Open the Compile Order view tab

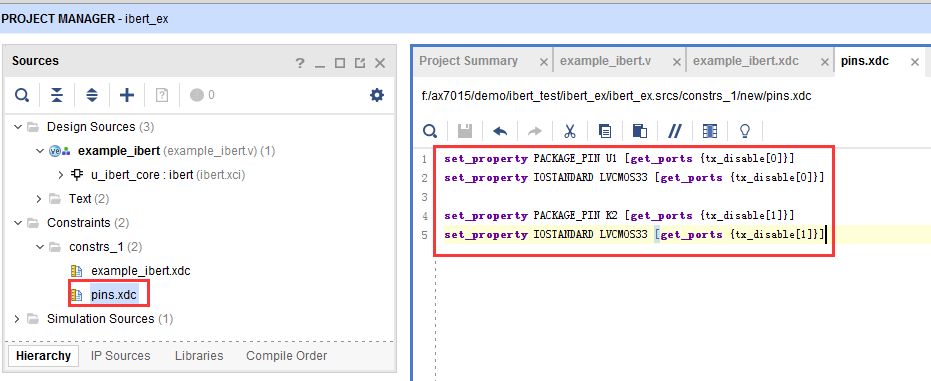(287, 356)
